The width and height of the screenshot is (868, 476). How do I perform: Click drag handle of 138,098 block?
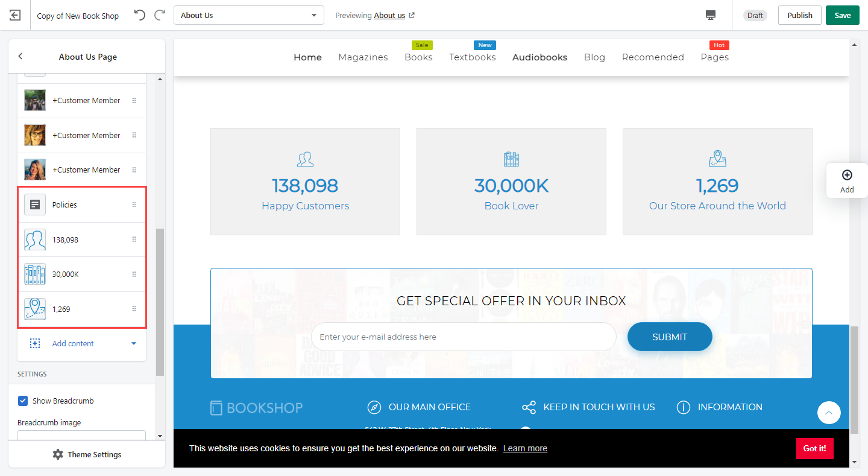[134, 240]
